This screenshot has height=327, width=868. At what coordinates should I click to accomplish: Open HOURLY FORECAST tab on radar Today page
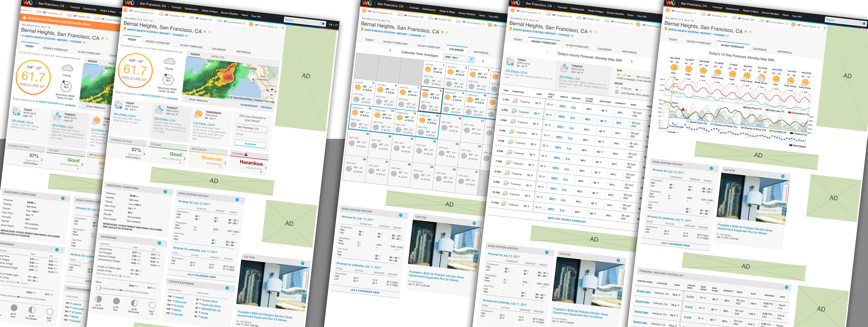[158, 42]
